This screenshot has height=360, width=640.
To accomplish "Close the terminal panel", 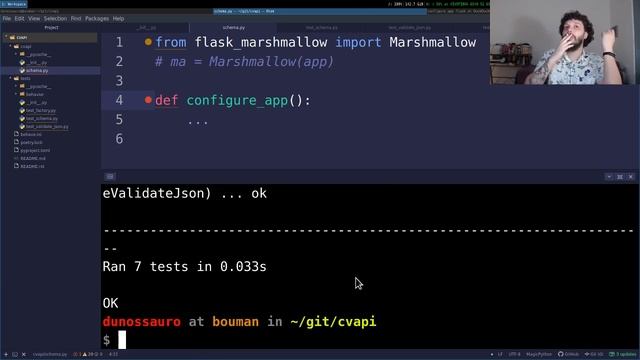I will (631, 177).
